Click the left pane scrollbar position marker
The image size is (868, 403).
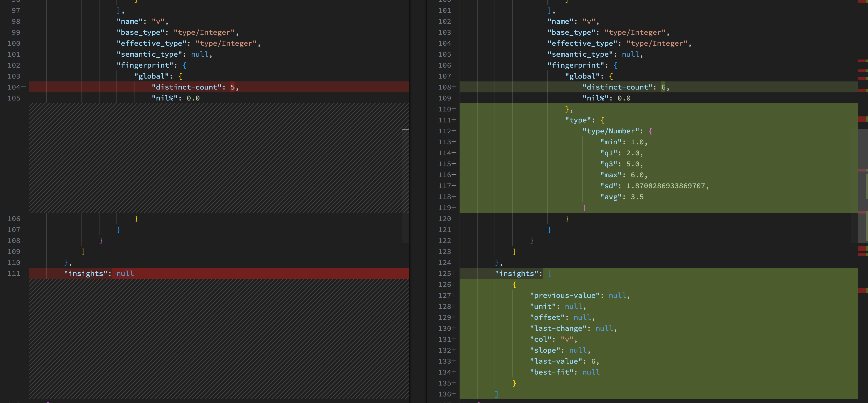pyautogui.click(x=405, y=129)
